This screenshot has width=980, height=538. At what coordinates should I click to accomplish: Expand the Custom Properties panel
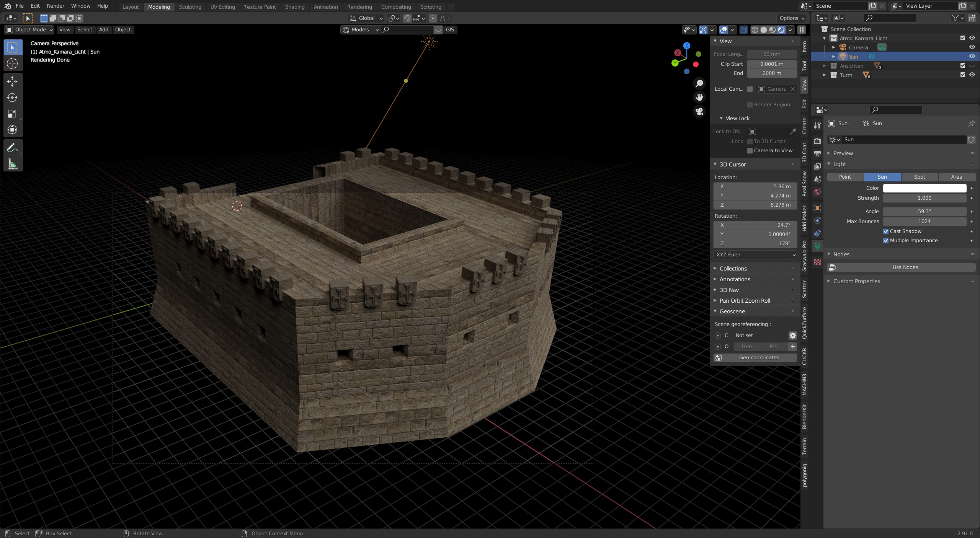point(856,281)
